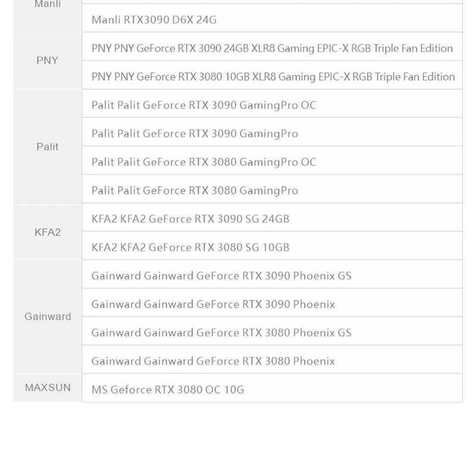This screenshot has height=476, width=476.
Task: Select the PNY RTX 3080 10GB XLR8 row
Action: point(273,77)
